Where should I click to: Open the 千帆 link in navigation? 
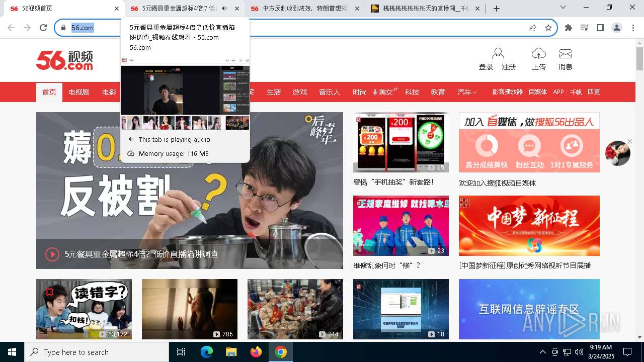click(x=576, y=92)
